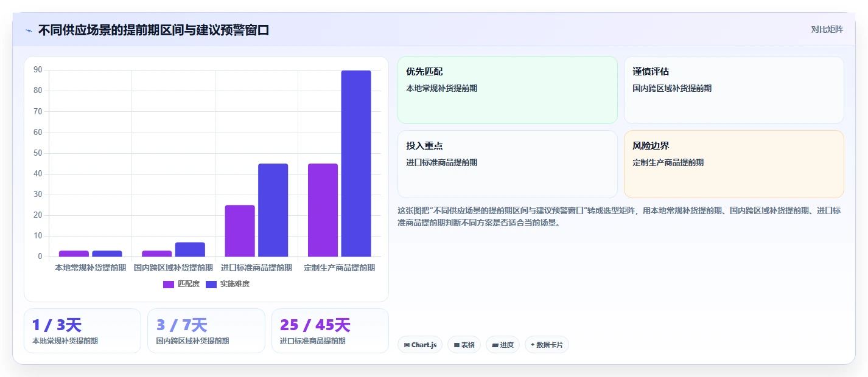The height and width of the screenshot is (377, 868).
Task: Select the 表格 tag chip
Action: coord(464,345)
